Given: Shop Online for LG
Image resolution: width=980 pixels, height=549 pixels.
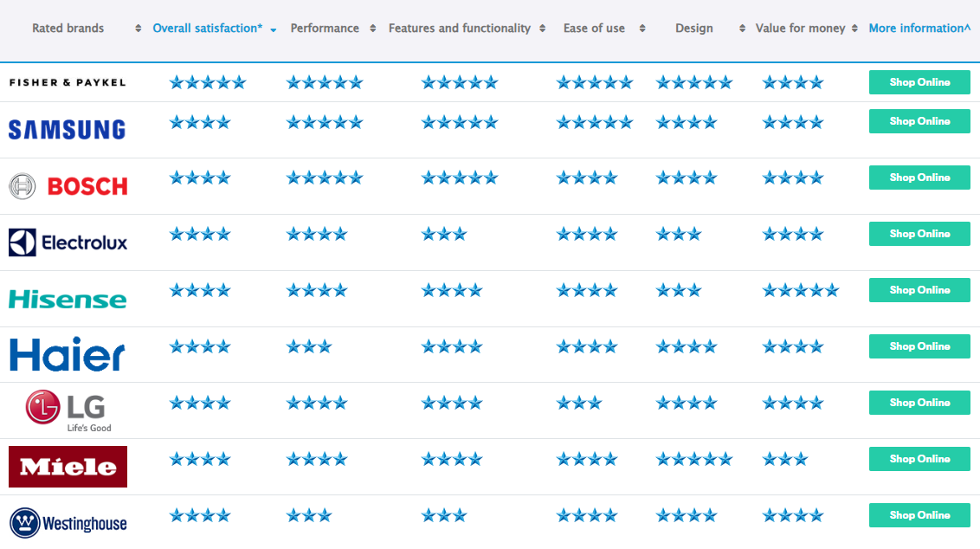Looking at the screenshot, I should point(919,403).
